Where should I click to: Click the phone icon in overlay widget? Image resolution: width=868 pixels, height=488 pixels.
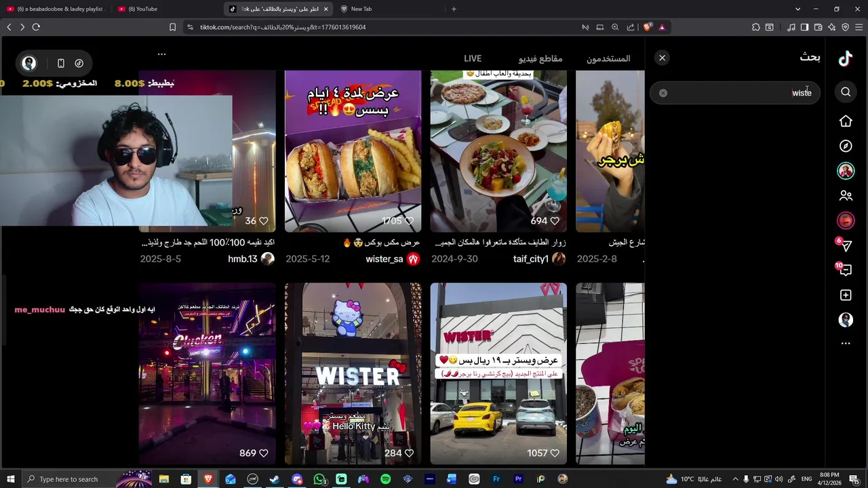pos(61,63)
